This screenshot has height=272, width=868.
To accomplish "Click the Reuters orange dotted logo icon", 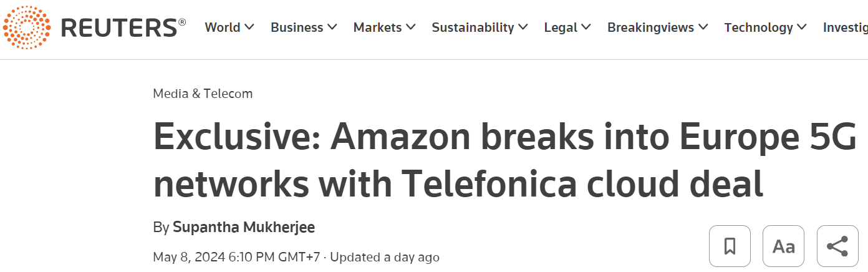I will pos(26,27).
